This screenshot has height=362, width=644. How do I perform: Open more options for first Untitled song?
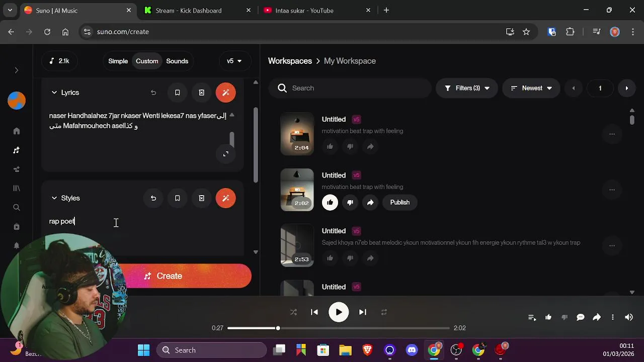pyautogui.click(x=612, y=134)
